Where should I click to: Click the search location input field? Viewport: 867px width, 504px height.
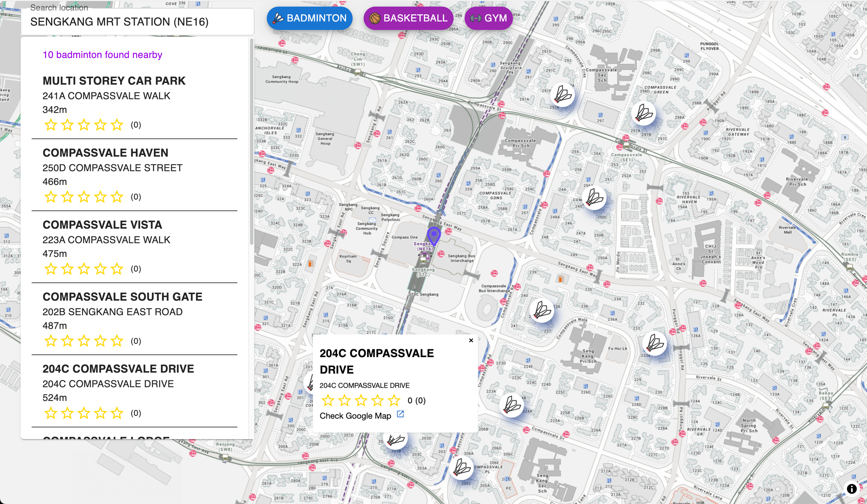[138, 22]
